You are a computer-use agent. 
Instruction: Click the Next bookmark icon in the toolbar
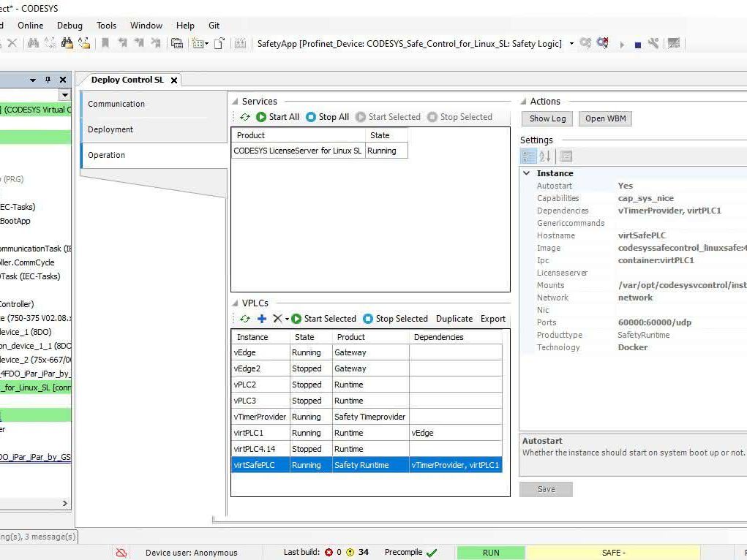[x=139, y=43]
